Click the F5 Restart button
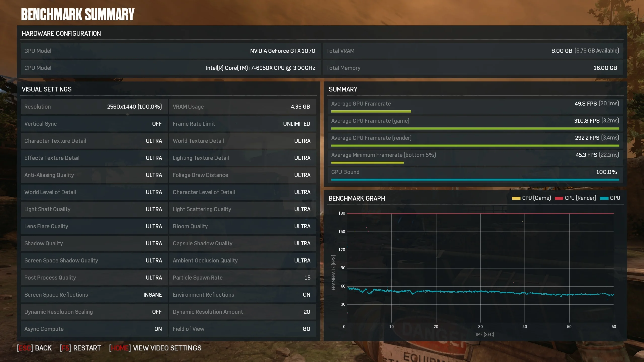 80,348
